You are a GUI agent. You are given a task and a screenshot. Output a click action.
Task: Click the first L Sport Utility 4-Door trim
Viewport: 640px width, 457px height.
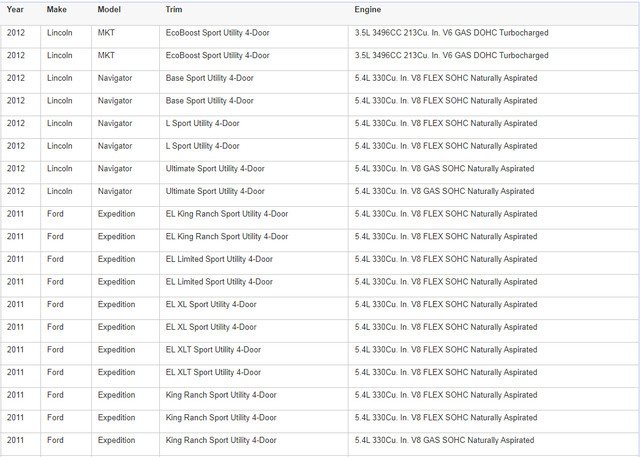202,124
